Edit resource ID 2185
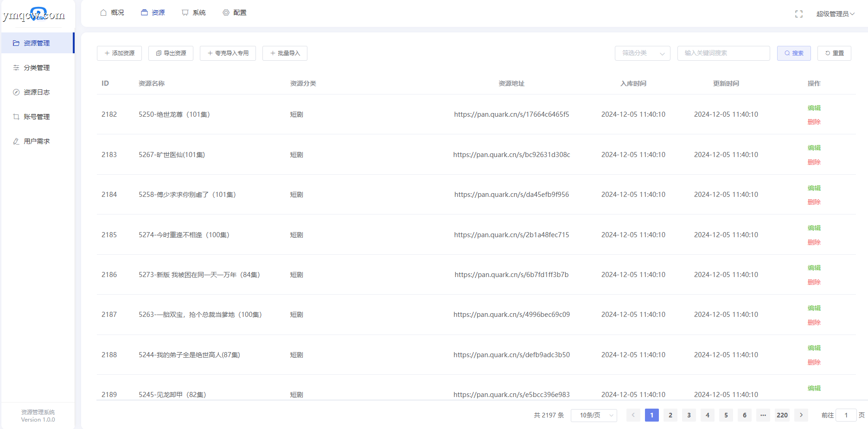 pos(814,228)
